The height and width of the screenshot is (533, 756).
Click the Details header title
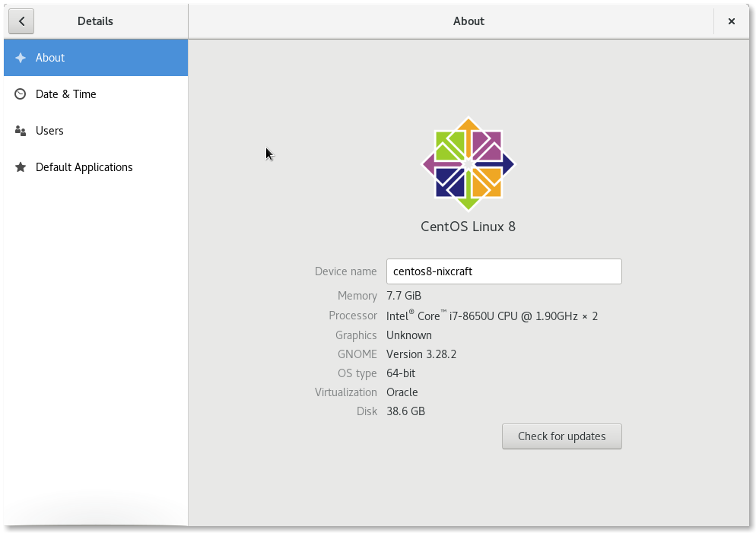pyautogui.click(x=96, y=21)
